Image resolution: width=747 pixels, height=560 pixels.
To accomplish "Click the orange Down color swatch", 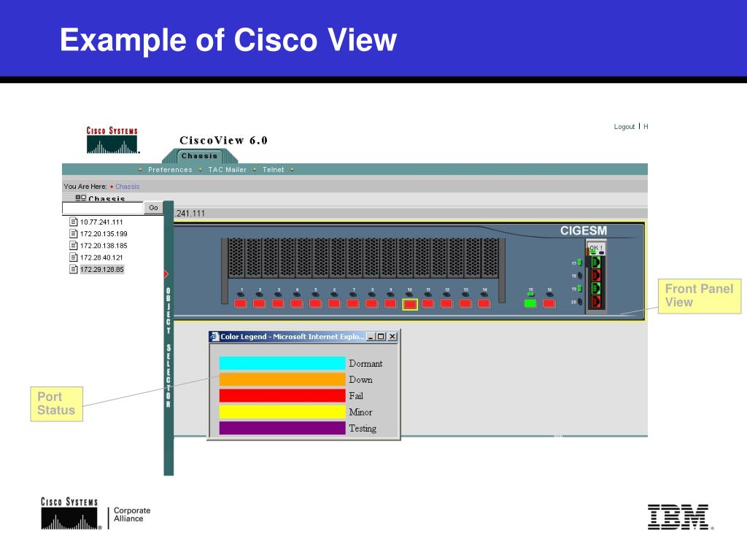I will [x=282, y=379].
